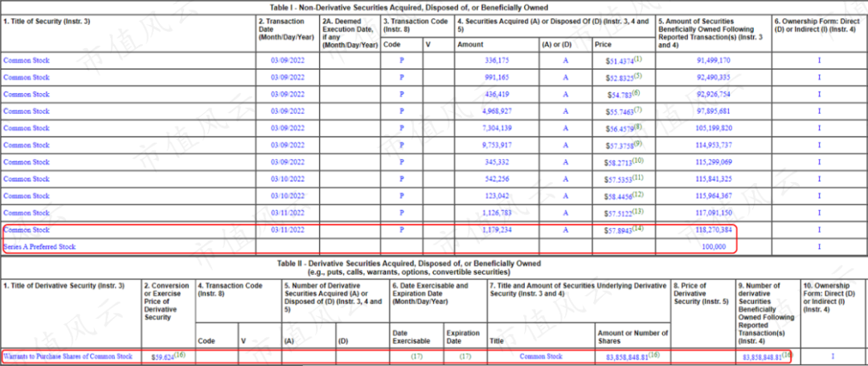Click the price $54.783
The image size is (868, 366).
click(x=618, y=95)
